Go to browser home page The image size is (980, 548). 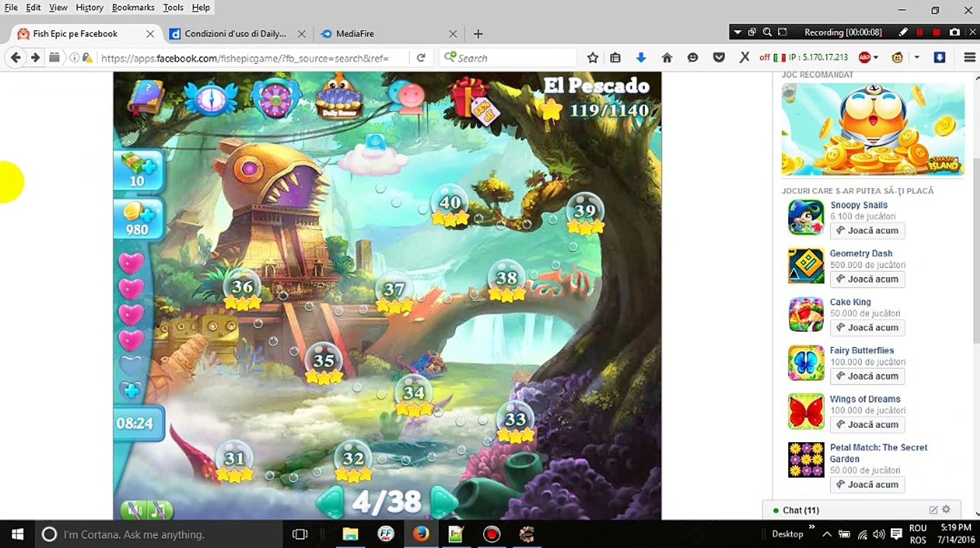[x=667, y=58]
